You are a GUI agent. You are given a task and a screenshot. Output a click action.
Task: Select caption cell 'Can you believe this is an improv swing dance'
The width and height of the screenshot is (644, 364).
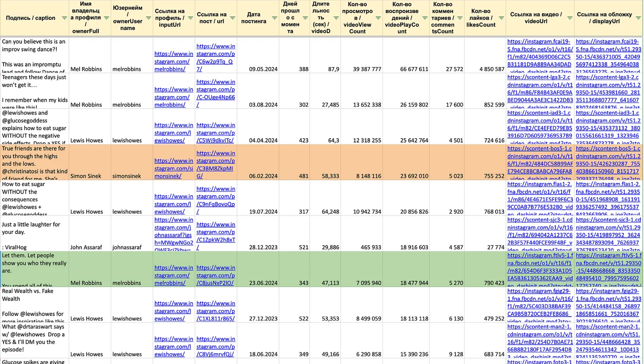click(34, 55)
